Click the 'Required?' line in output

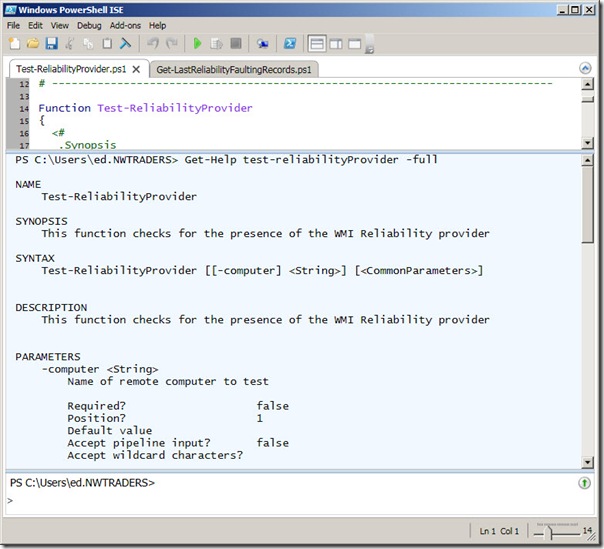[178, 406]
